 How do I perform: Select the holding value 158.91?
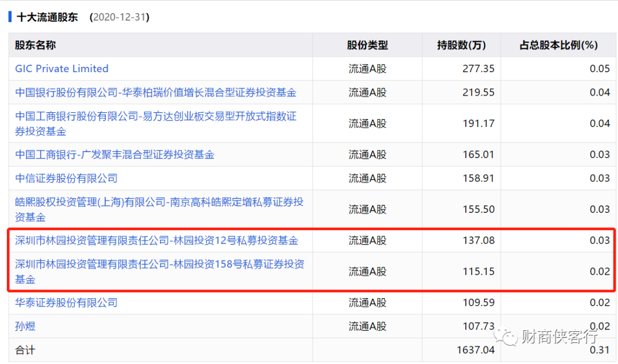(x=478, y=178)
